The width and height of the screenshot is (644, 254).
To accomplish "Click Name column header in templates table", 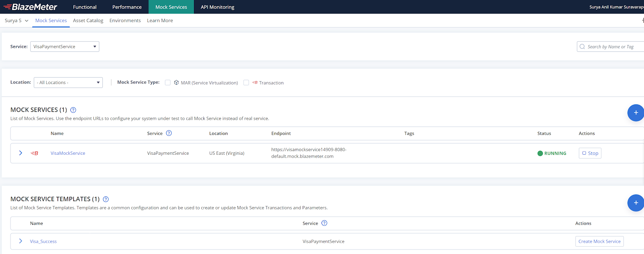I will coord(36,223).
